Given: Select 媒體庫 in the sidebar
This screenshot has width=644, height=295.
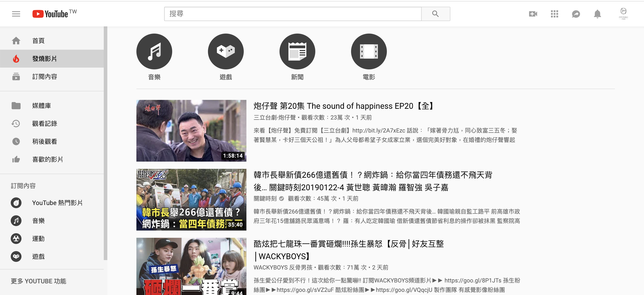Looking at the screenshot, I should 52,106.
